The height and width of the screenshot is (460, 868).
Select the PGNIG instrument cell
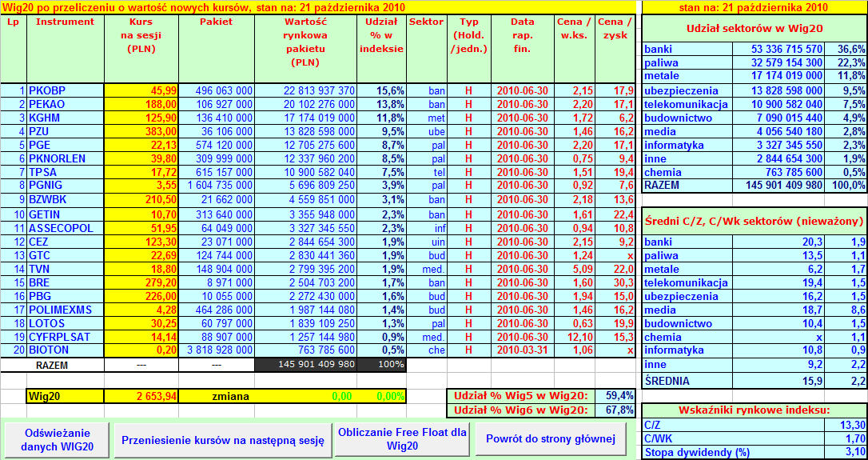click(66, 185)
